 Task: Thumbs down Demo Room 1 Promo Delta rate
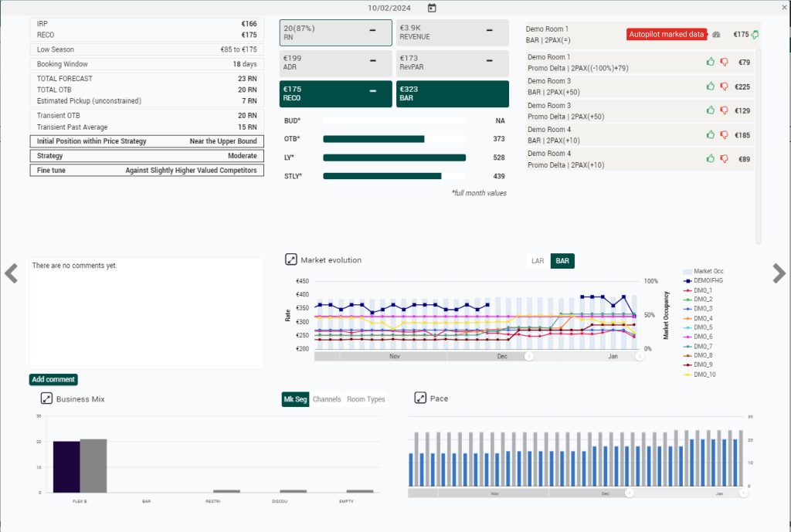(x=724, y=62)
